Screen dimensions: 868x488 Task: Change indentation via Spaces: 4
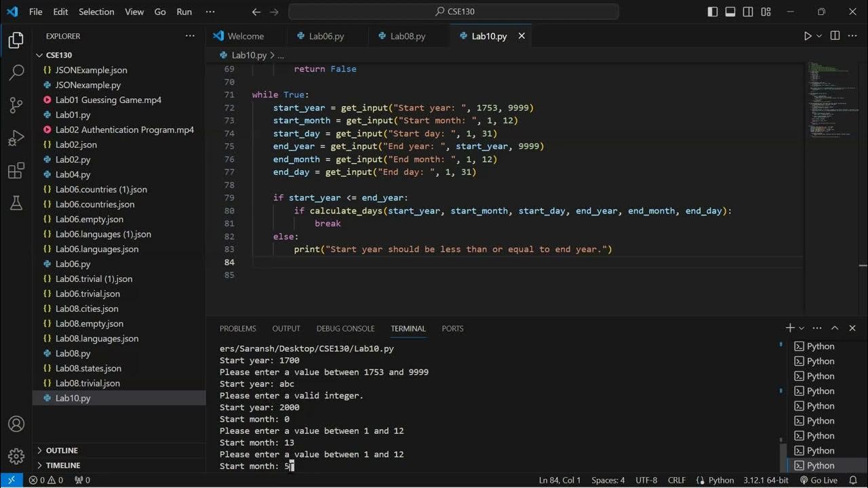[608, 480]
